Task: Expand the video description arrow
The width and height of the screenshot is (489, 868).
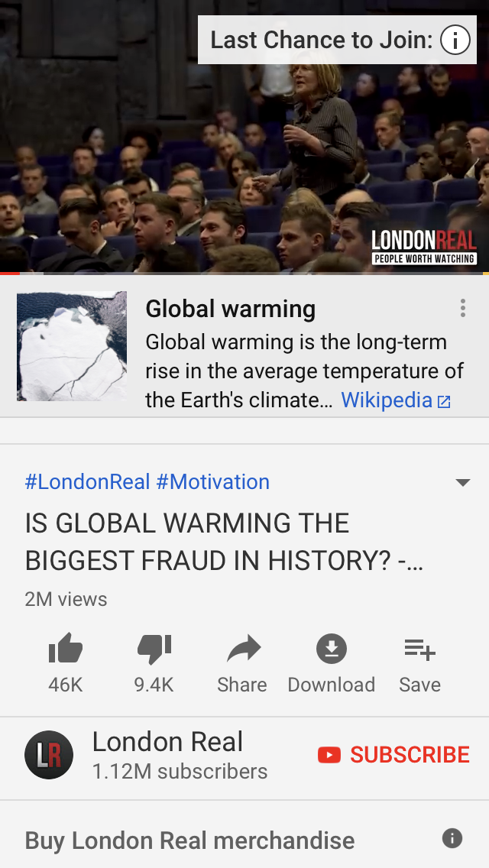Action: pyautogui.click(x=463, y=482)
